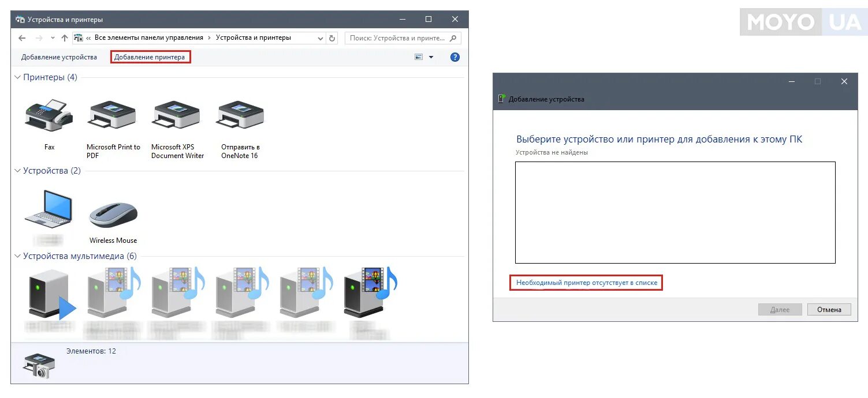
Task: Open address bar history dropdown
Action: (x=321, y=38)
